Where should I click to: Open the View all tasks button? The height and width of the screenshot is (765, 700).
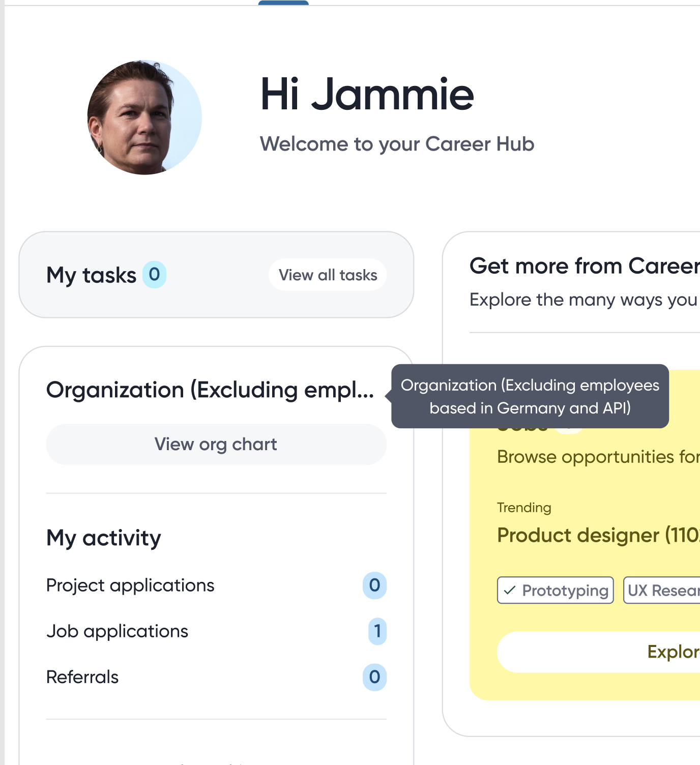coord(328,275)
